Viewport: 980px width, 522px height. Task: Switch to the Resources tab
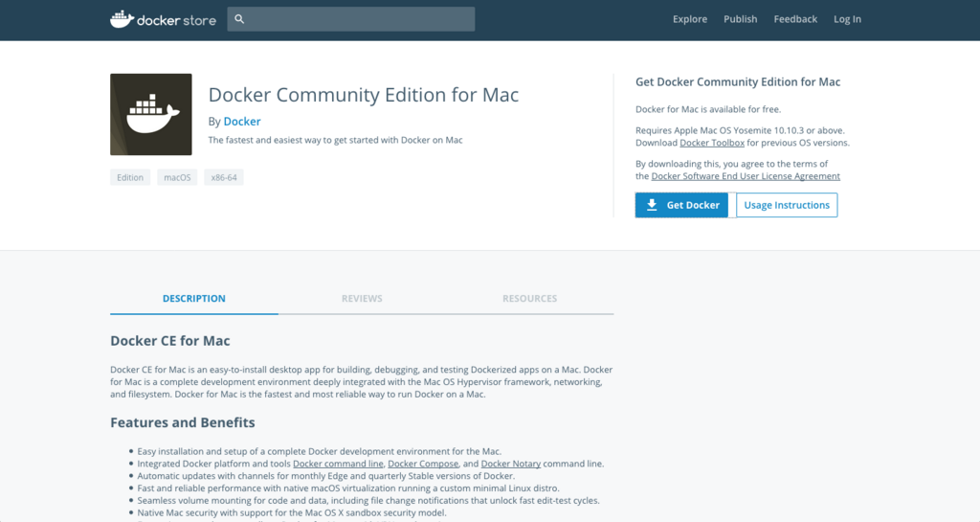[530, 298]
